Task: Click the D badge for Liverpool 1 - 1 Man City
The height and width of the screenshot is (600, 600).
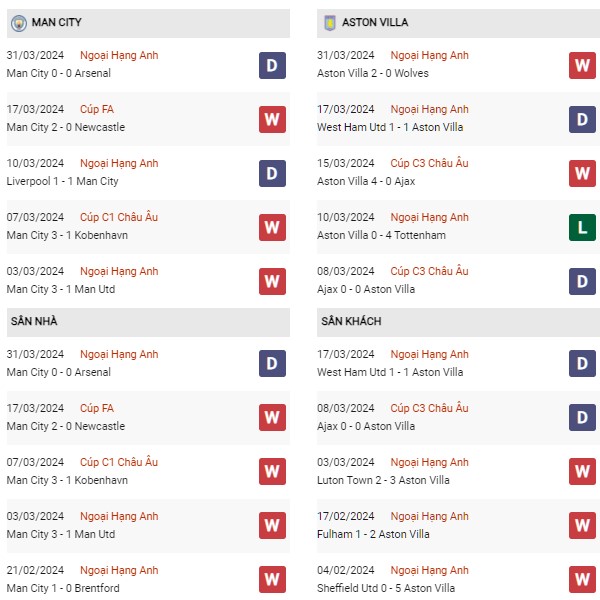Action: 272,173
